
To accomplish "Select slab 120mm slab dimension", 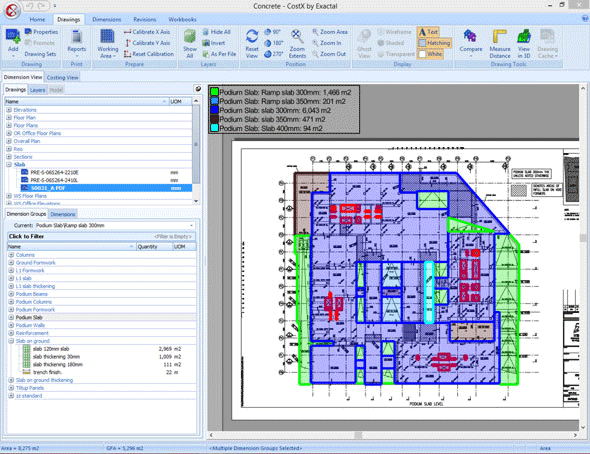I will [x=102, y=349].
